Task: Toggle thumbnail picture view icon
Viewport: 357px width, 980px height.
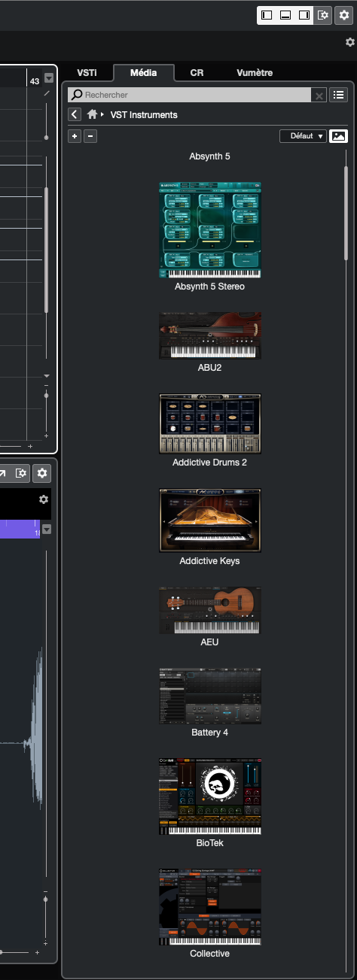Action: pos(339,136)
